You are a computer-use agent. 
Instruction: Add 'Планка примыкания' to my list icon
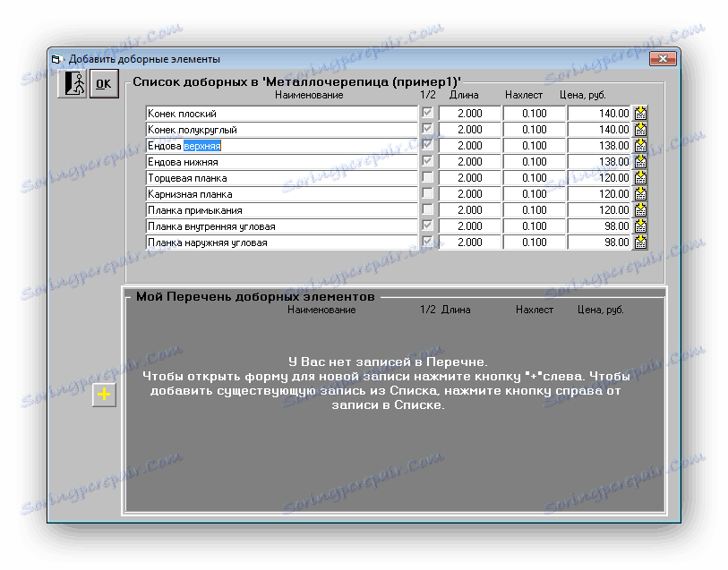[641, 210]
